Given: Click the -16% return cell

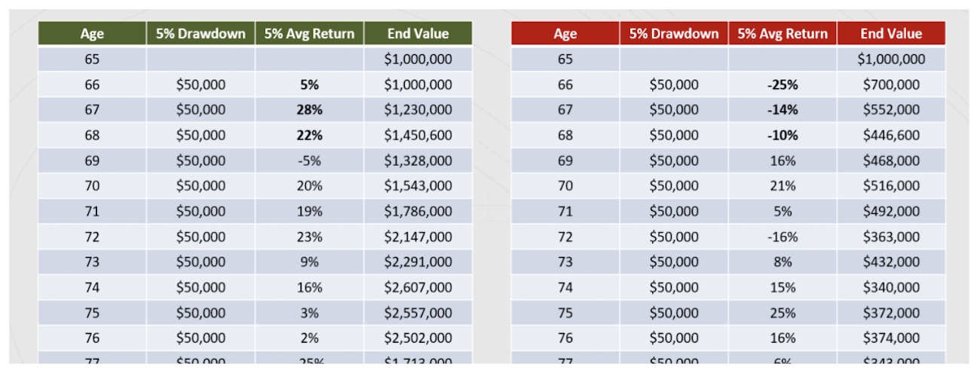Looking at the screenshot, I should click(782, 237).
